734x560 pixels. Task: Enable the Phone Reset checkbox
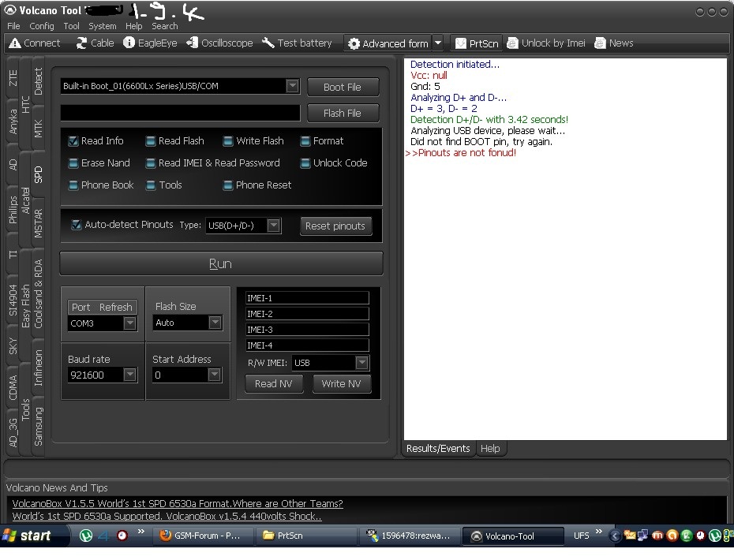click(228, 185)
